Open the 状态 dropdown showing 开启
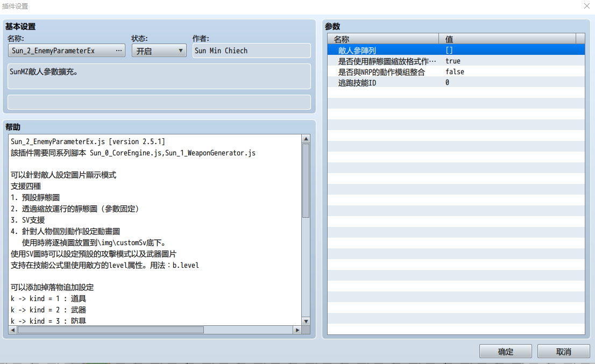595x364 pixels. tap(159, 51)
